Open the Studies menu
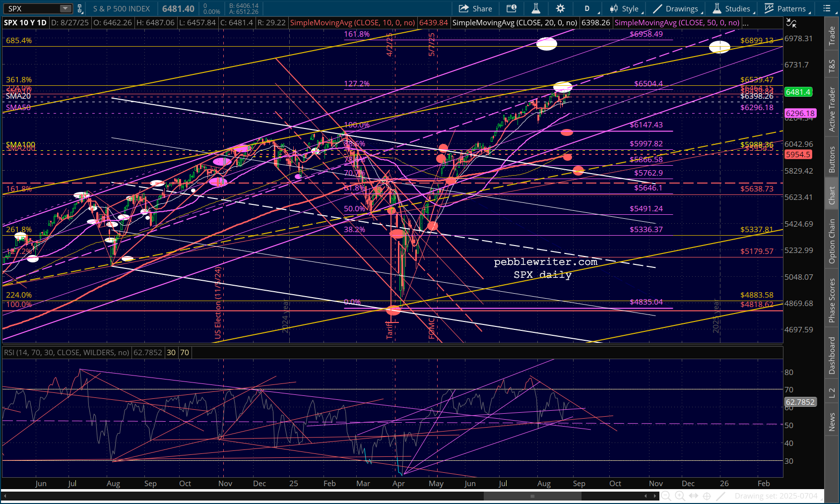Screen dimensions: 840x504 [731, 8]
